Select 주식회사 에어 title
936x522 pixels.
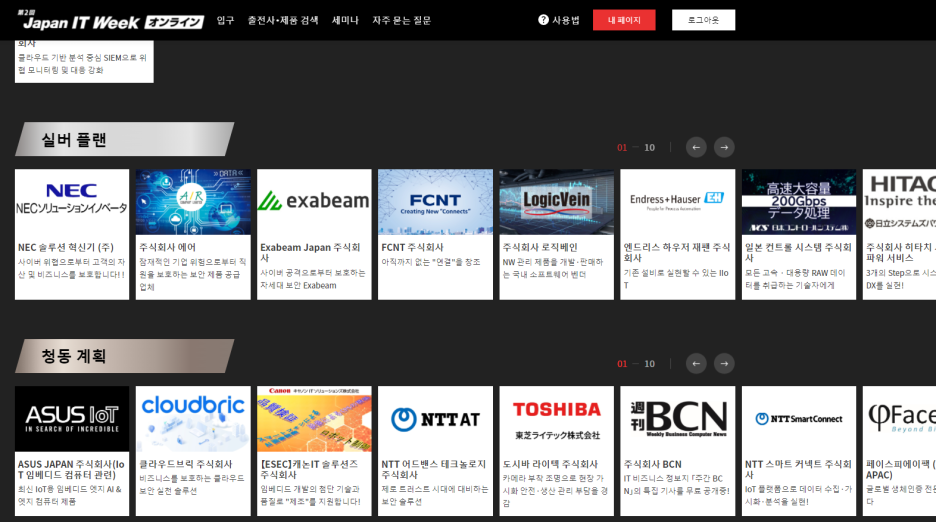[x=167, y=247]
